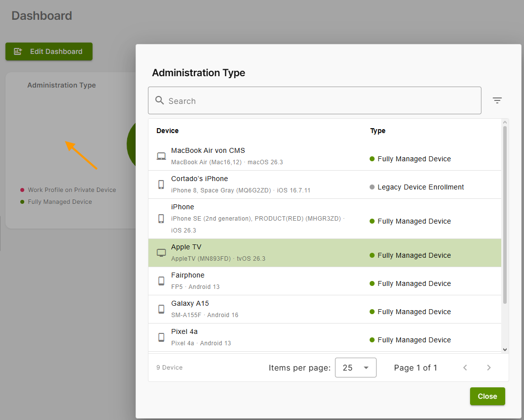The image size is (524, 420).
Task: Click the Edit Dashboard chart icon
Action: point(18,51)
